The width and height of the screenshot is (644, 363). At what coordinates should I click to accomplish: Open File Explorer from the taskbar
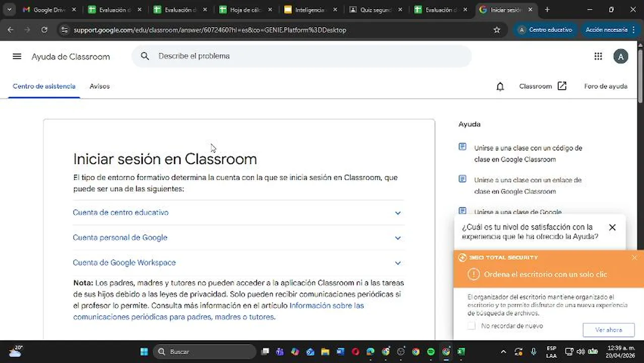tap(325, 351)
